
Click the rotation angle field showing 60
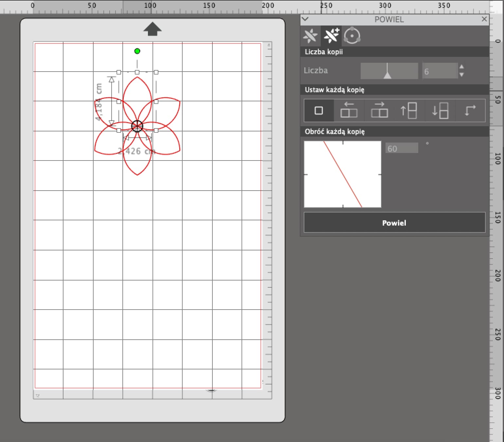(402, 148)
